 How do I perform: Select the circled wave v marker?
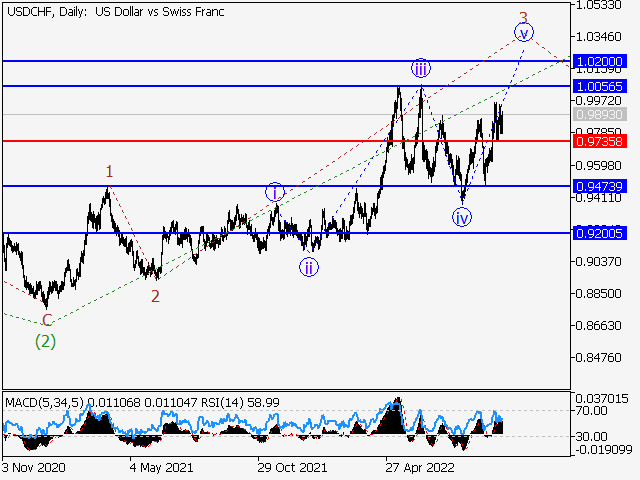[524, 32]
